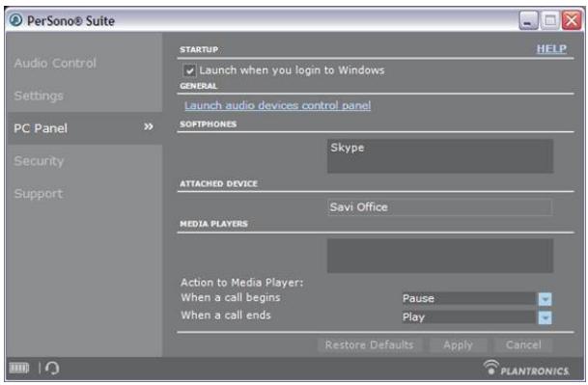The height and width of the screenshot is (385, 588).
Task: Open the HELP link
Action: [551, 49]
